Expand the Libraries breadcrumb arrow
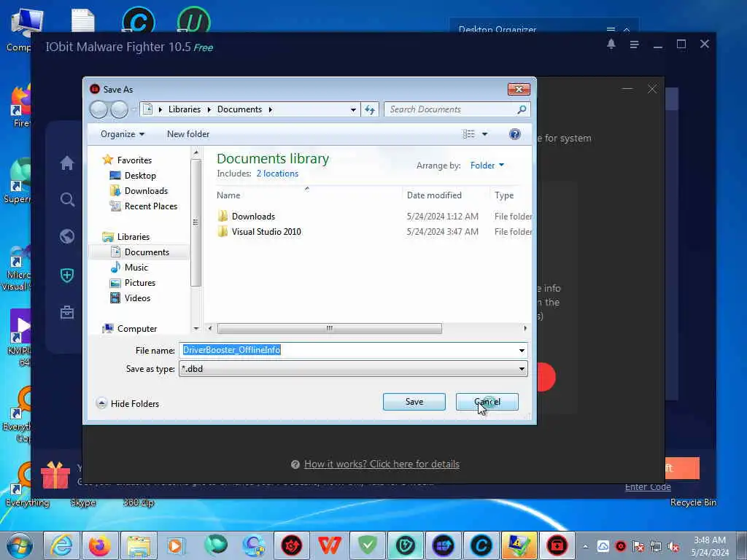 click(x=209, y=109)
